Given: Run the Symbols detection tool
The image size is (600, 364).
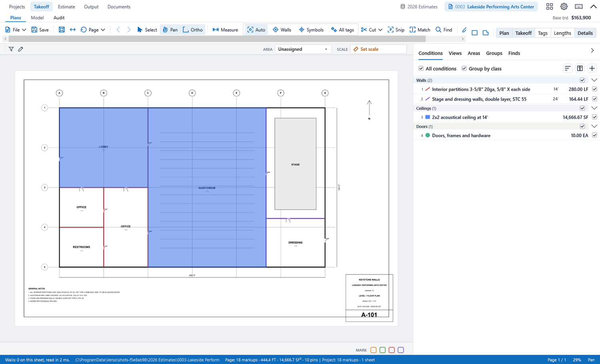Looking at the screenshot, I should (x=311, y=30).
